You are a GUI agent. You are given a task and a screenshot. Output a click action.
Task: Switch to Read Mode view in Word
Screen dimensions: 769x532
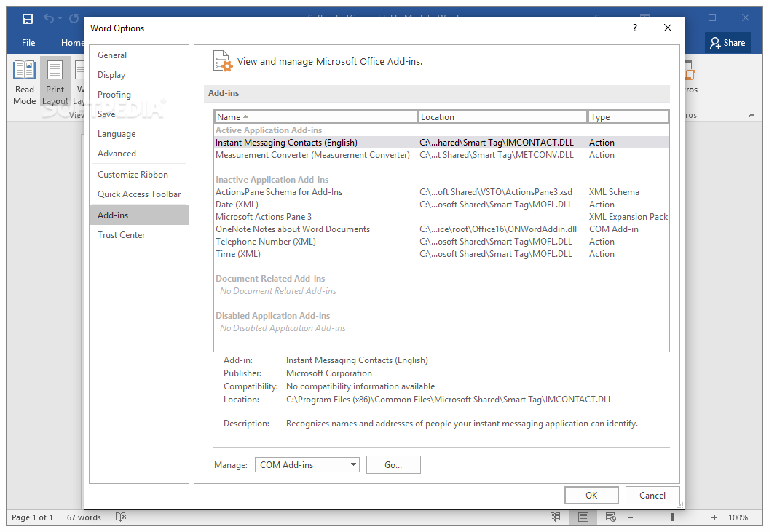coord(25,83)
